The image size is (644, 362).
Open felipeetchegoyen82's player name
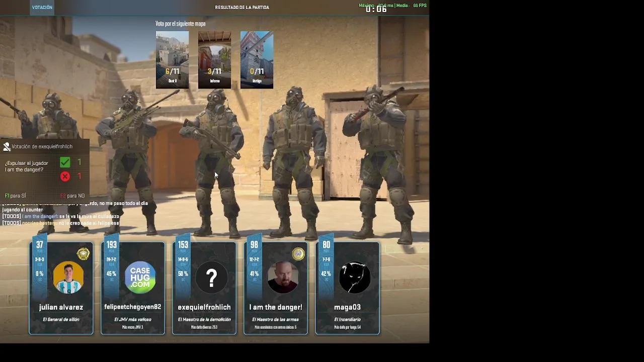pyautogui.click(x=133, y=307)
